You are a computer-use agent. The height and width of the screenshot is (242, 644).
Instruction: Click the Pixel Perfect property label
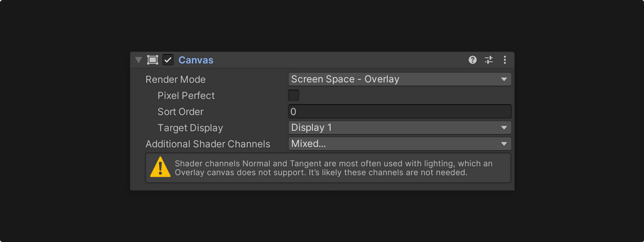[186, 96]
